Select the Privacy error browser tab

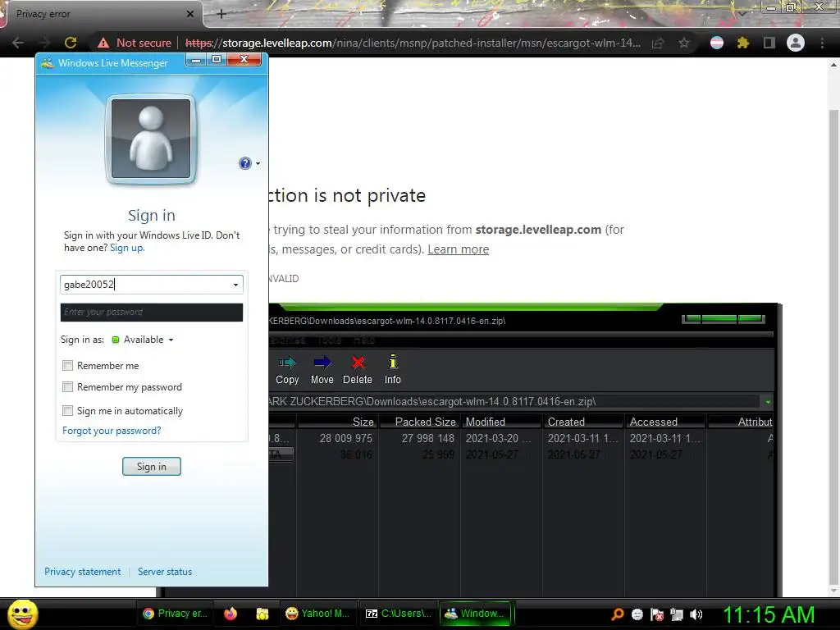[102, 14]
